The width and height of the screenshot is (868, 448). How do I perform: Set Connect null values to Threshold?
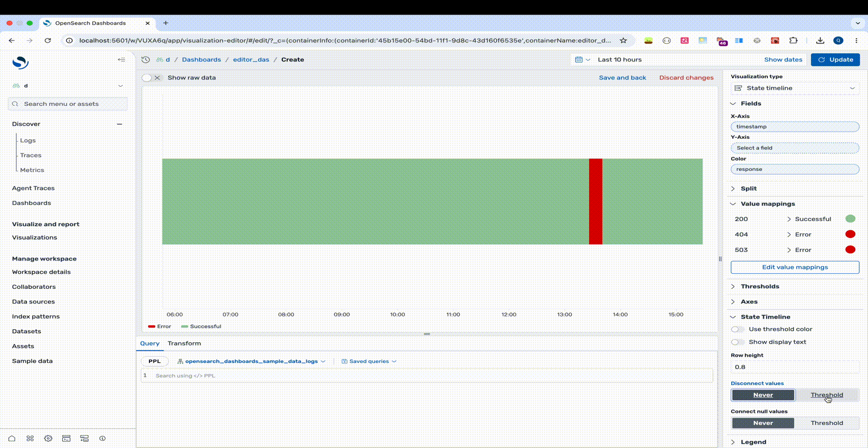coord(827,423)
